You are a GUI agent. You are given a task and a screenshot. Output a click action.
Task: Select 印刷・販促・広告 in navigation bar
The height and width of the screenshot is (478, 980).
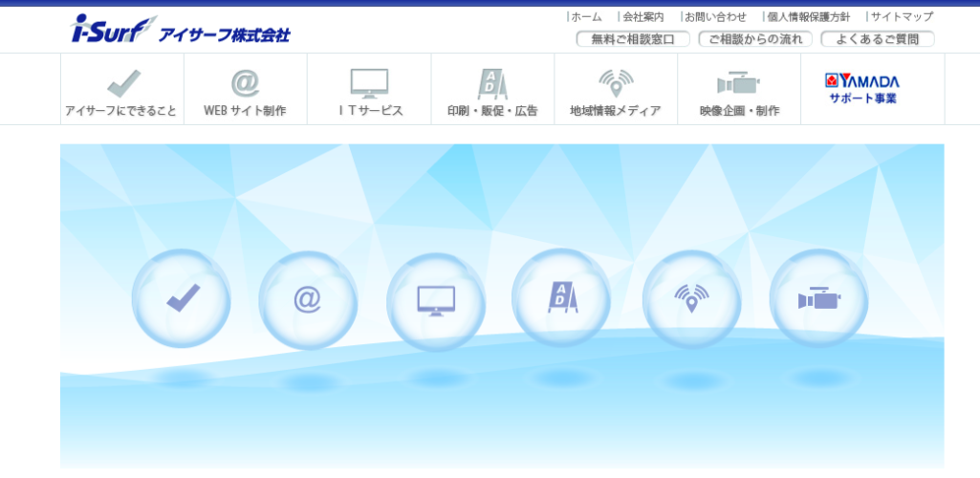(492, 91)
